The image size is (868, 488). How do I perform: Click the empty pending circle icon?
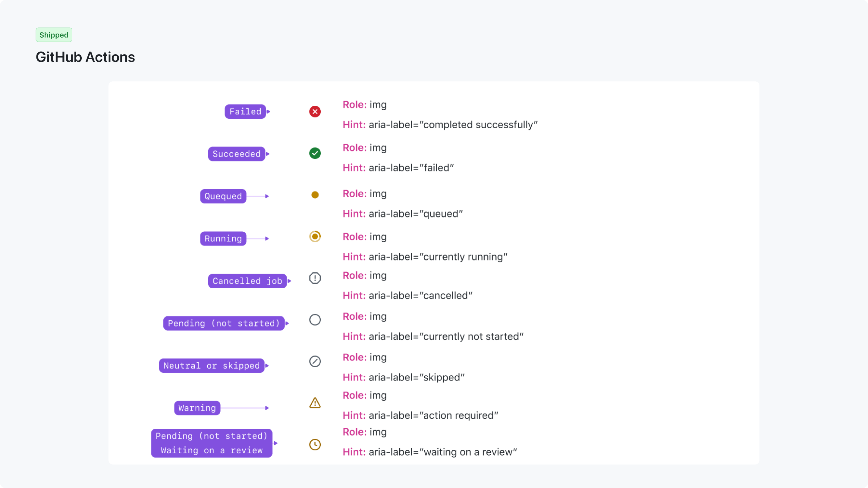[x=315, y=320]
